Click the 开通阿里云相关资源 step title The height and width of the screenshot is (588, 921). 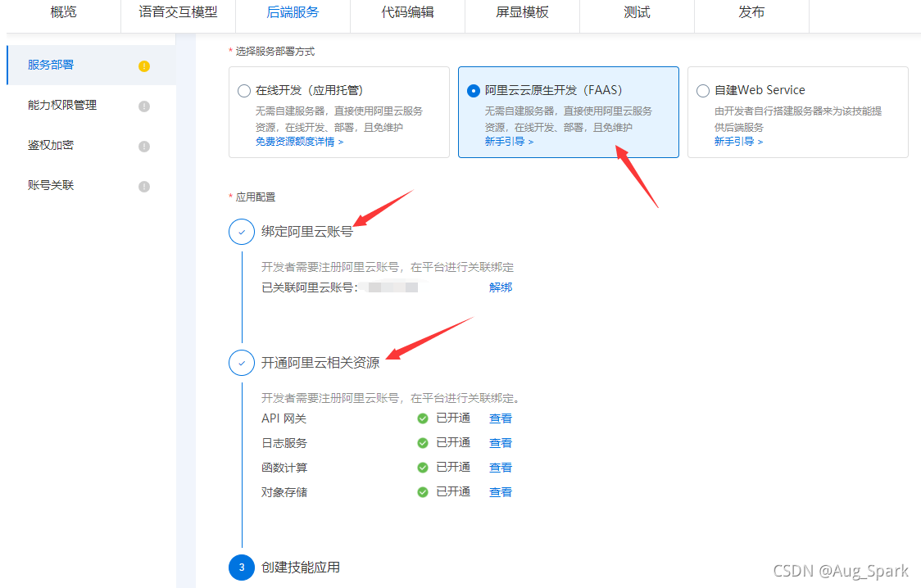[x=320, y=363]
